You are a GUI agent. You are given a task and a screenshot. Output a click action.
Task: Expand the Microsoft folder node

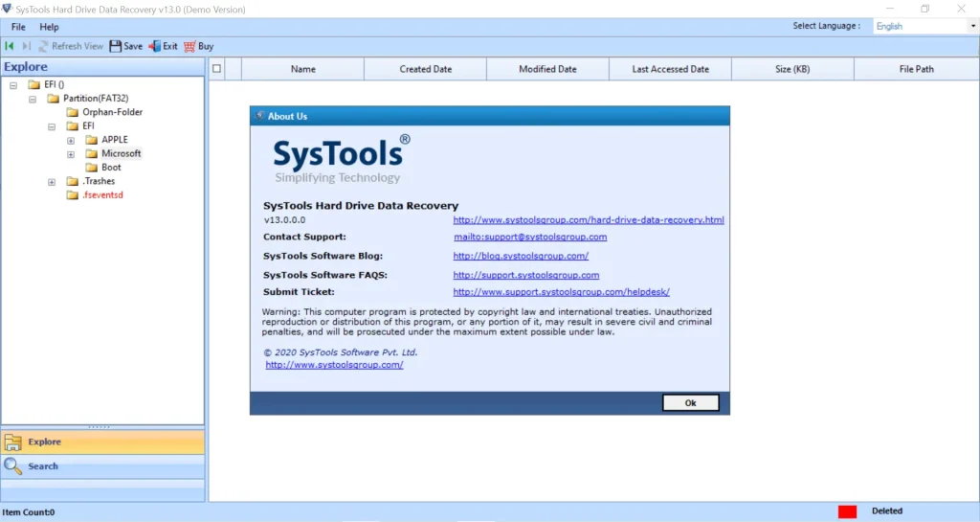click(x=71, y=154)
